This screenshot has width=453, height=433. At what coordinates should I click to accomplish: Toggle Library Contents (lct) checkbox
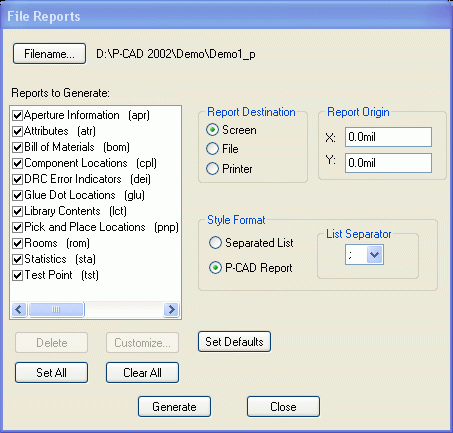(x=17, y=211)
